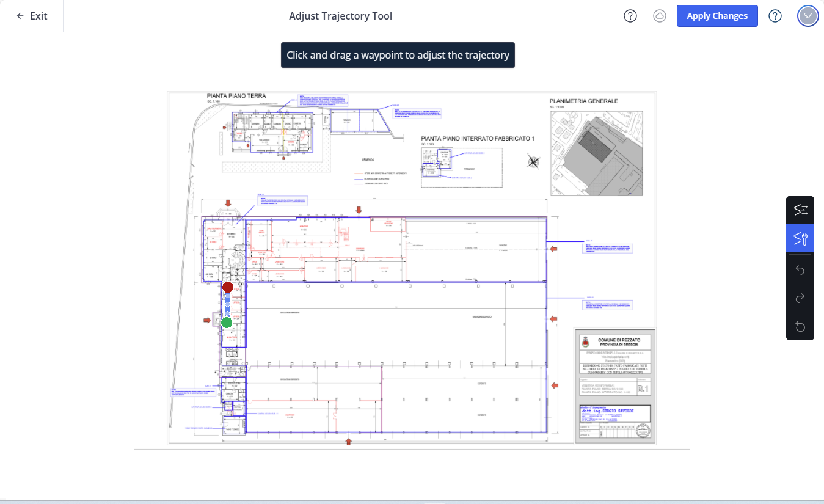Click the waypoint drag instruction banner
The height and width of the screenshot is (504, 824).
398,55
